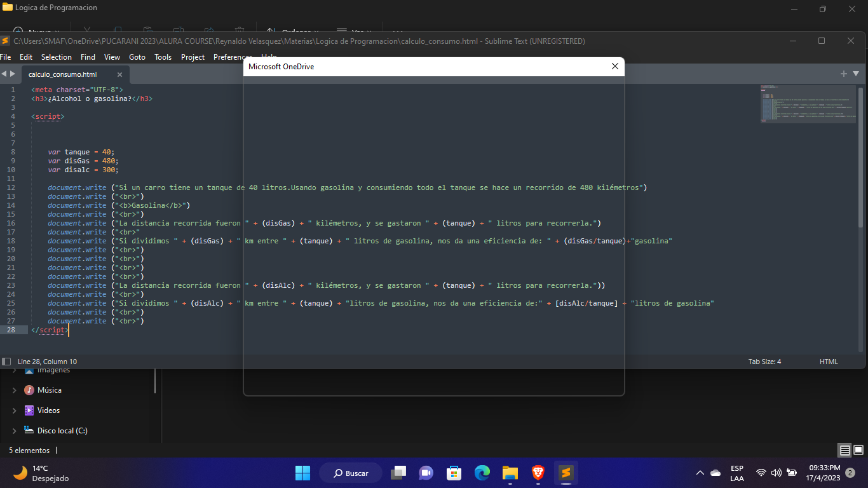Open the Project menu
This screenshot has height=488, width=868.
click(x=193, y=57)
